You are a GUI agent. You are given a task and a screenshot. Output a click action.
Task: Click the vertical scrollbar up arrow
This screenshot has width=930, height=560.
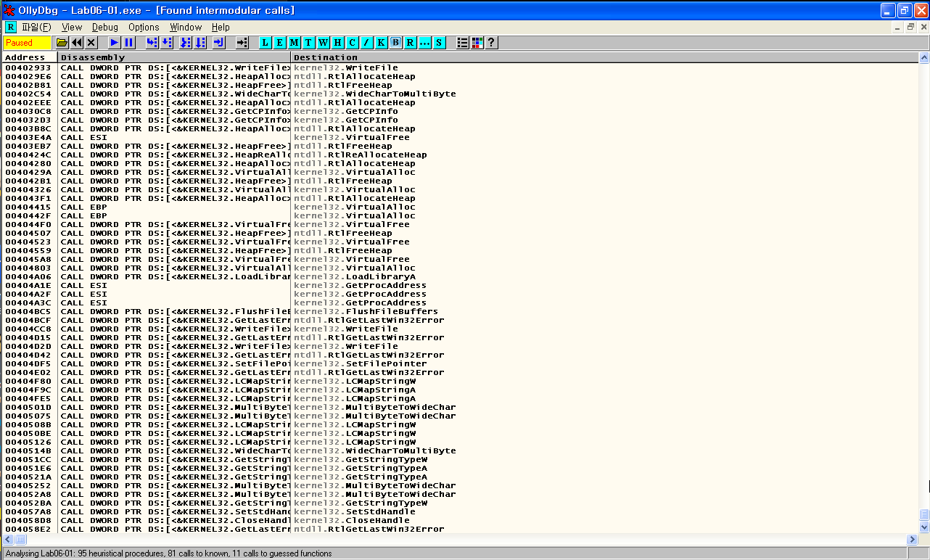[x=924, y=57]
